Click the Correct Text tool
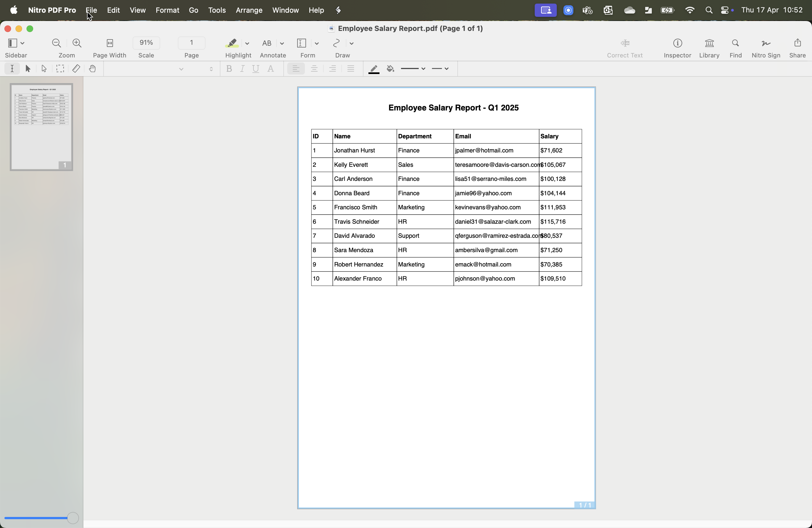Screen dimensions: 812x528 [x=625, y=43]
